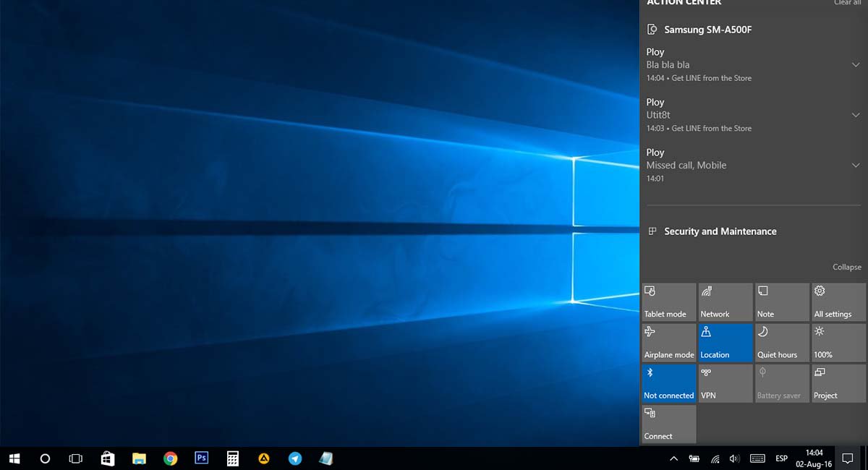Open the network icon in system tray
868x470 pixels.
(715, 458)
